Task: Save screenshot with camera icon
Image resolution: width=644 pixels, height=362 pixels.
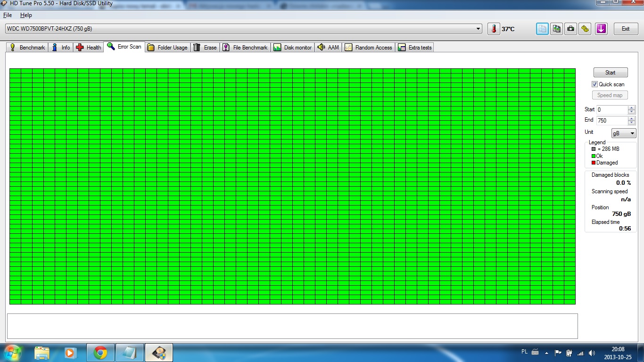Action: (x=571, y=29)
